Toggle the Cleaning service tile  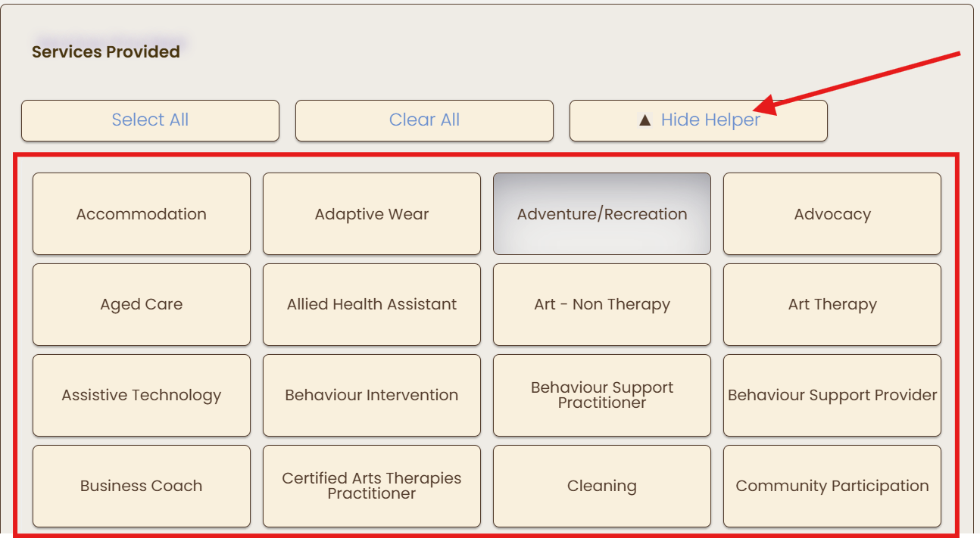click(602, 487)
